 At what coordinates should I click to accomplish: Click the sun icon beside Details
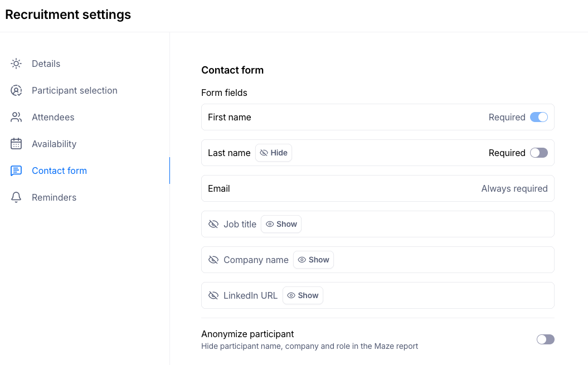coord(16,64)
